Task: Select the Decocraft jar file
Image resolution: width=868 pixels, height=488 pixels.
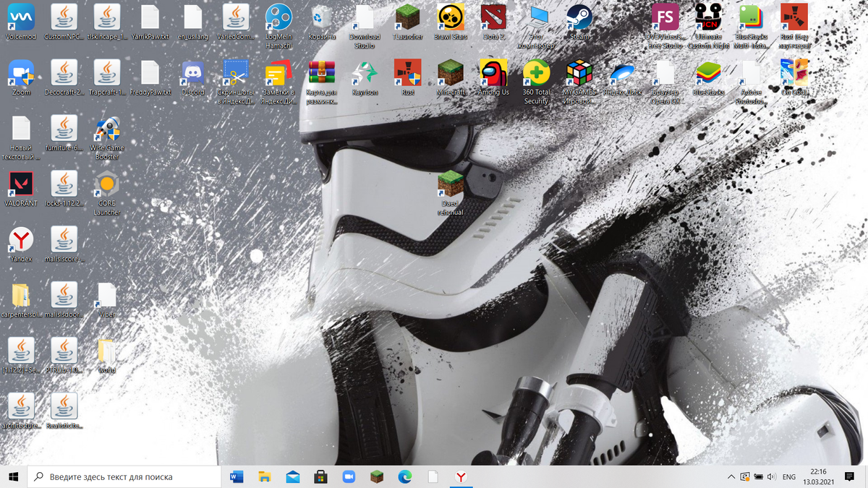Action: click(64, 77)
